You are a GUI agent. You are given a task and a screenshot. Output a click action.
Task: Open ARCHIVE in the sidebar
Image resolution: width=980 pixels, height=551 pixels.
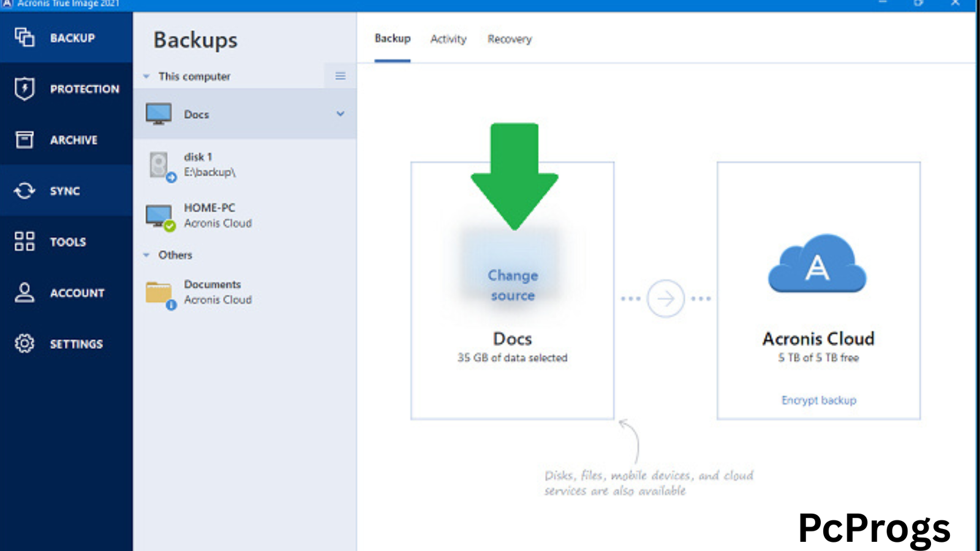pos(73,140)
